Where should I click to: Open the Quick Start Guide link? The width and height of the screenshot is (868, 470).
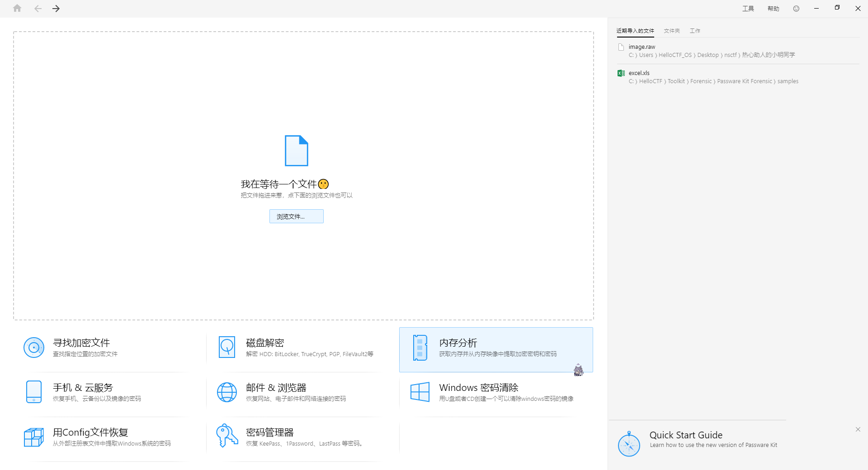click(686, 435)
